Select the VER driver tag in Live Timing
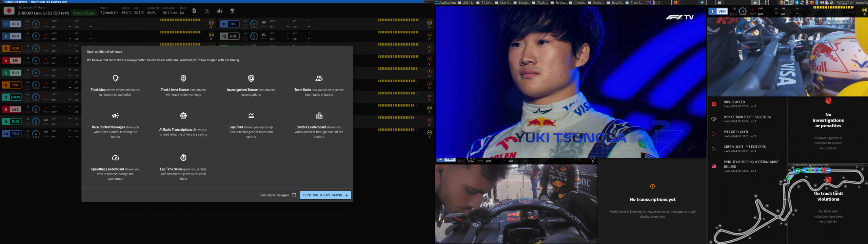 (12, 24)
